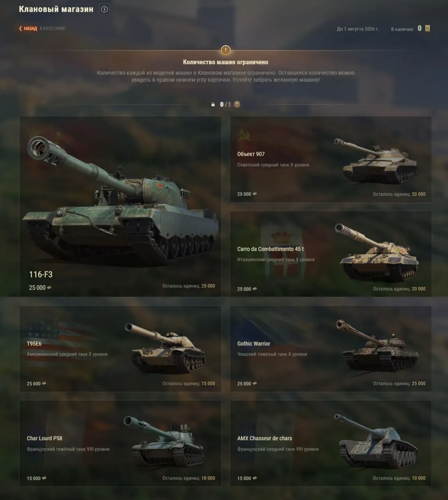Open the 116-F3 tank card
448x500 pixels.
click(x=120, y=207)
